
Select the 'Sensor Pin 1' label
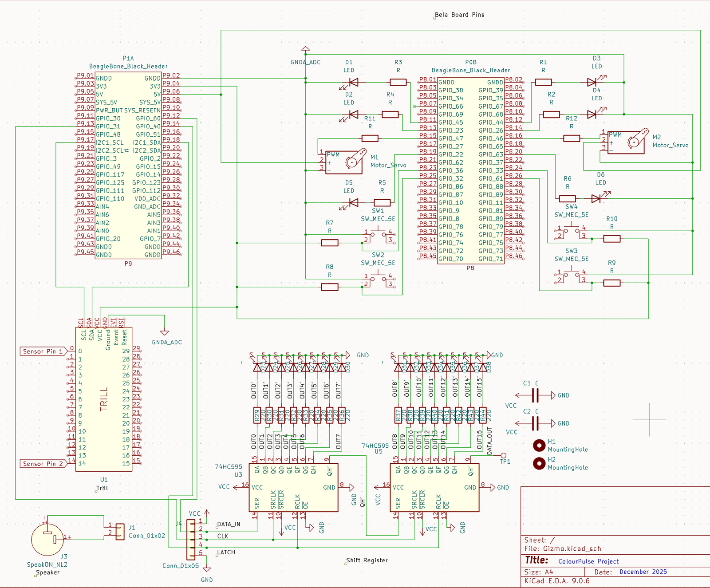43,351
